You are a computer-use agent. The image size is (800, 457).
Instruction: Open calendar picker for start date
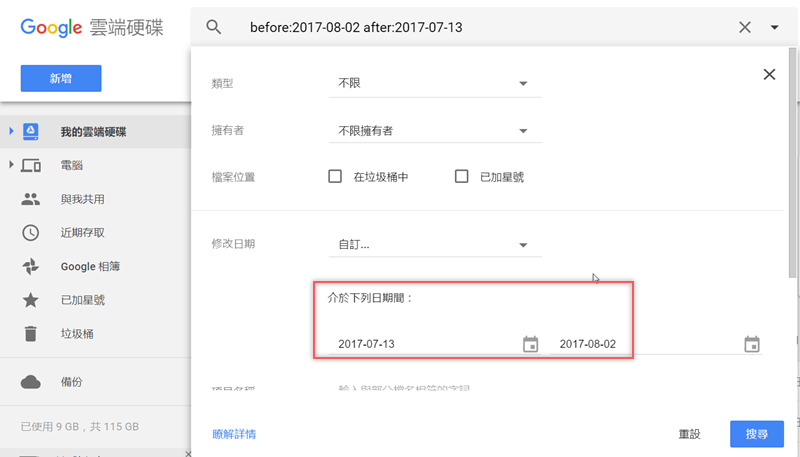coord(531,344)
